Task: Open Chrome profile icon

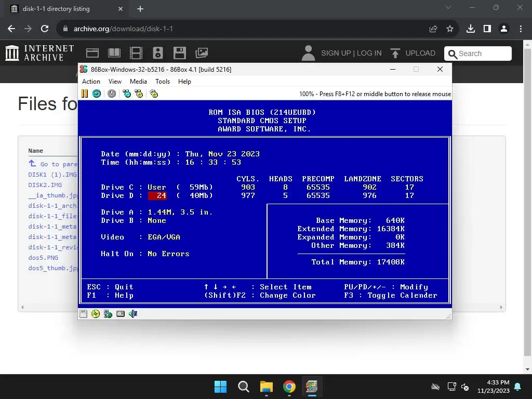Action: click(x=504, y=29)
